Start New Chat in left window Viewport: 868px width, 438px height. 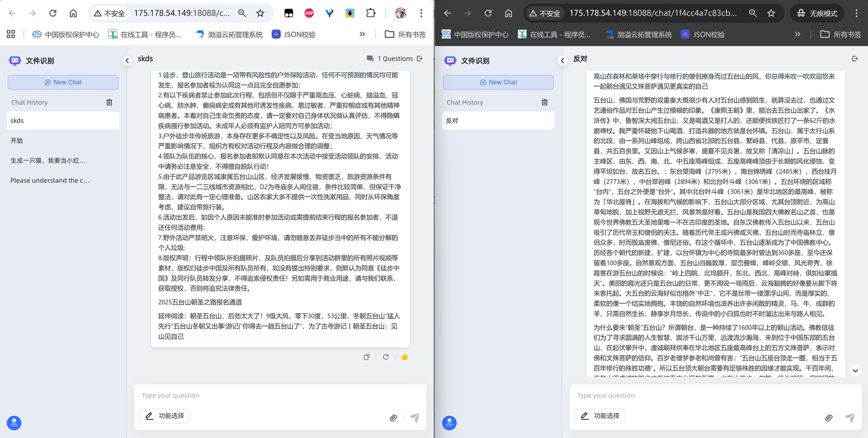(63, 82)
